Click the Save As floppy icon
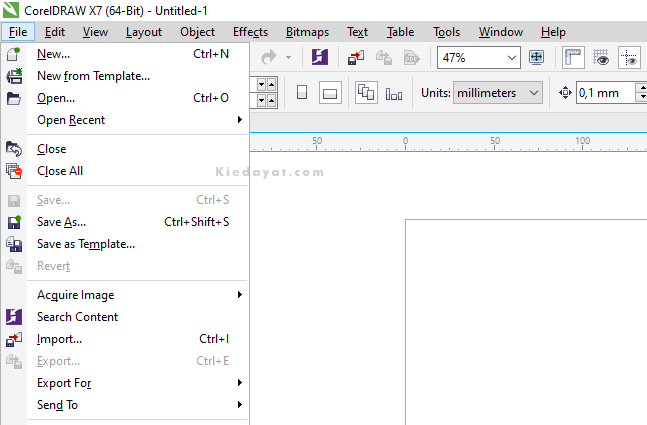 point(14,222)
